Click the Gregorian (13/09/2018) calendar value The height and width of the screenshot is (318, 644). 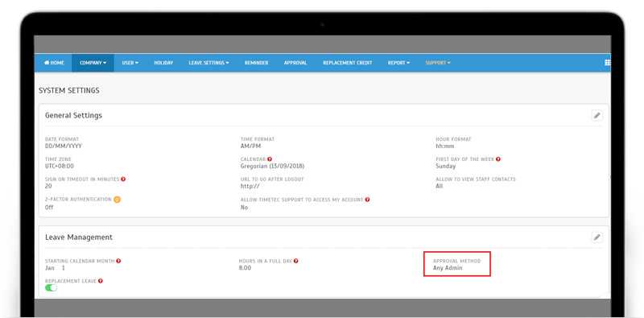click(x=272, y=167)
